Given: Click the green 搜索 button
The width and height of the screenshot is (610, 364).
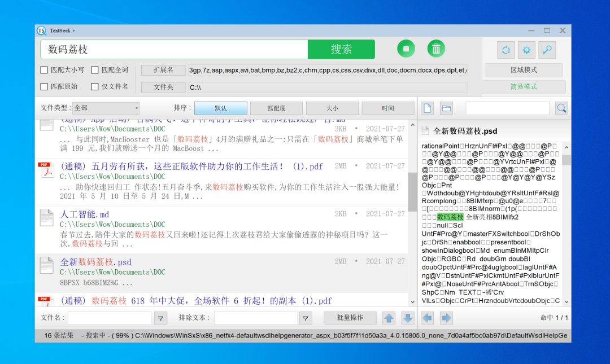Looking at the screenshot, I should (341, 49).
